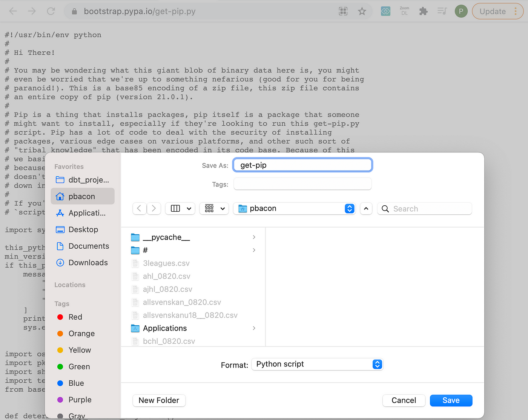The height and width of the screenshot is (420, 528).
Task: Click the ahl_0820.csv file
Action: click(x=166, y=276)
